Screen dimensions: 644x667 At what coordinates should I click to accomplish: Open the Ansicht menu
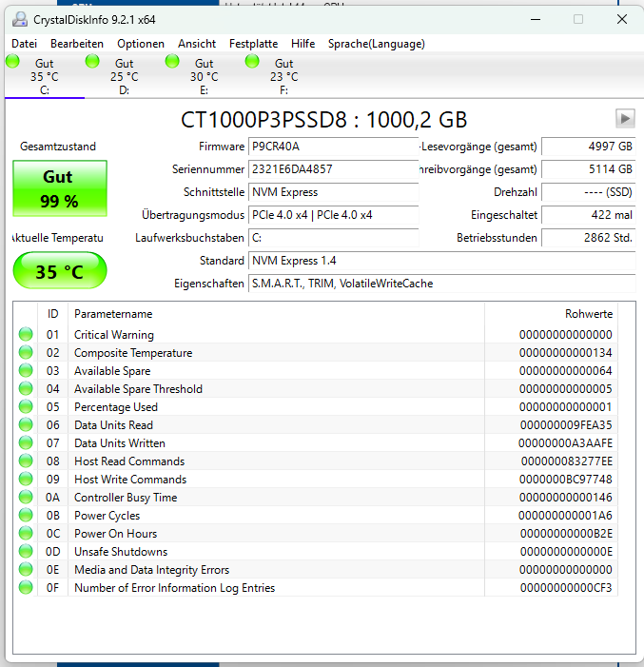click(197, 44)
